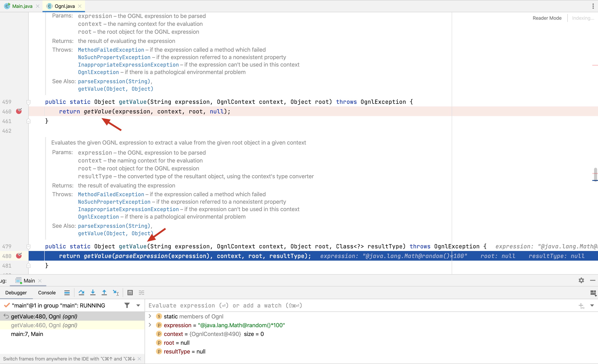Click getValue call on line 460
This screenshot has width=598, height=364.
tap(97, 111)
